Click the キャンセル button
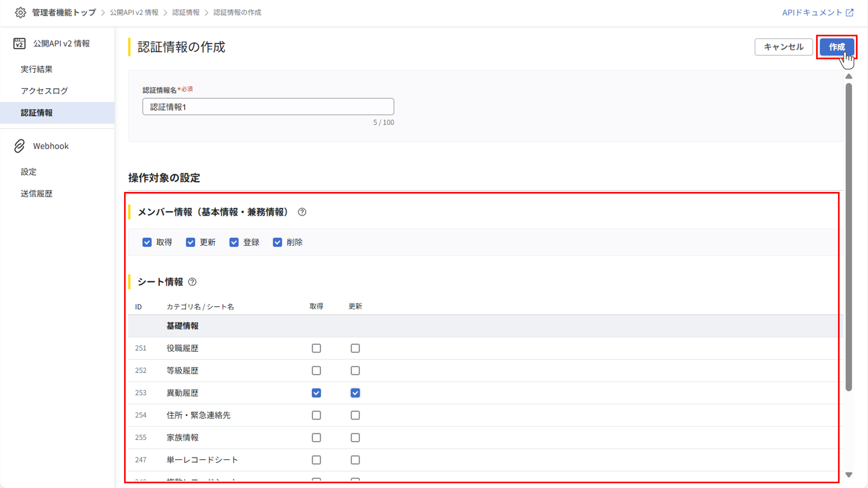 (x=783, y=47)
